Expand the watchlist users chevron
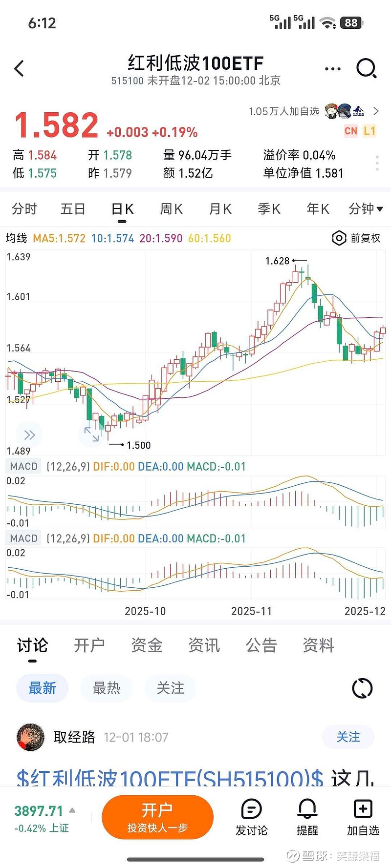Screen dimensions: 391x868 click(376, 111)
